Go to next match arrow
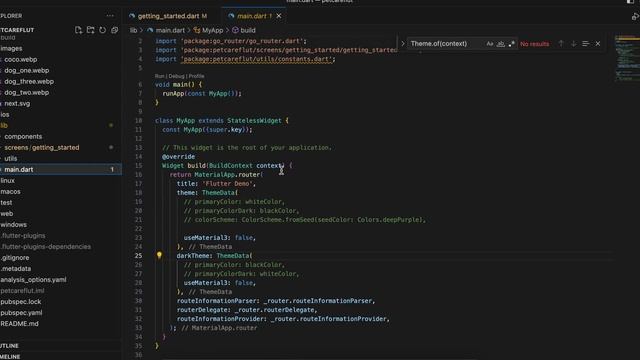 click(x=573, y=43)
